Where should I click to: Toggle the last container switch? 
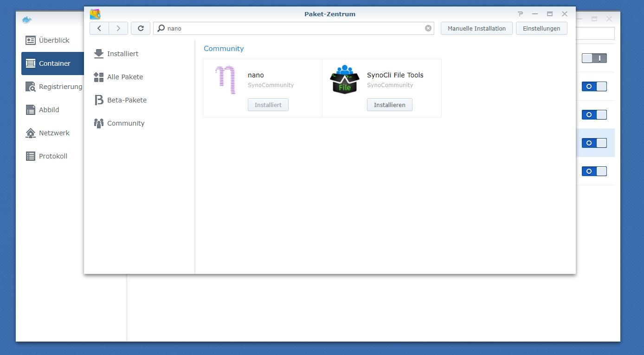[594, 171]
